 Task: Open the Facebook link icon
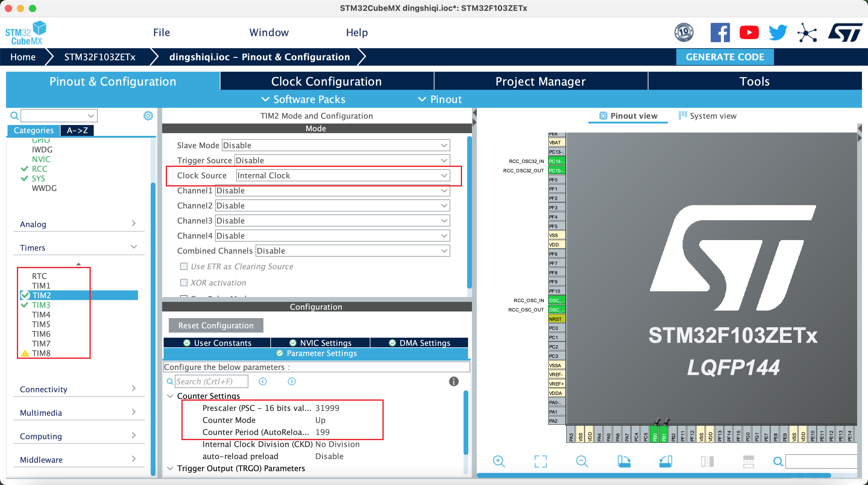pos(720,32)
